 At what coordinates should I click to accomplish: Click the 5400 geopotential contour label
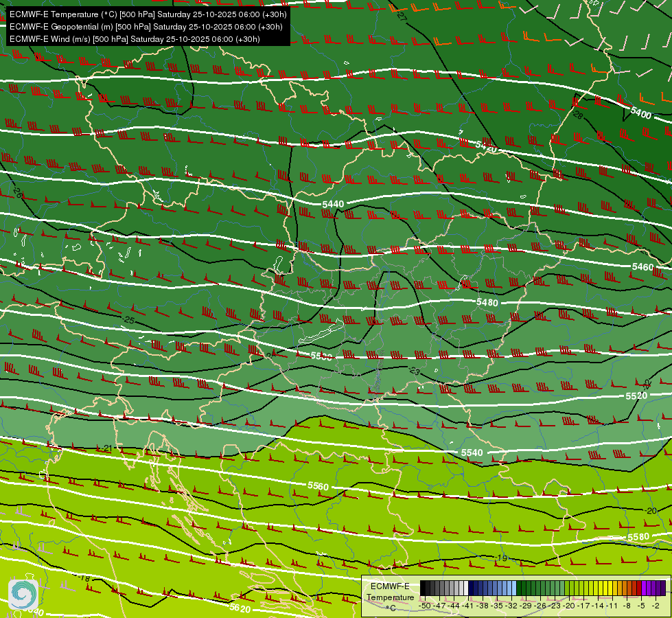pos(640,113)
